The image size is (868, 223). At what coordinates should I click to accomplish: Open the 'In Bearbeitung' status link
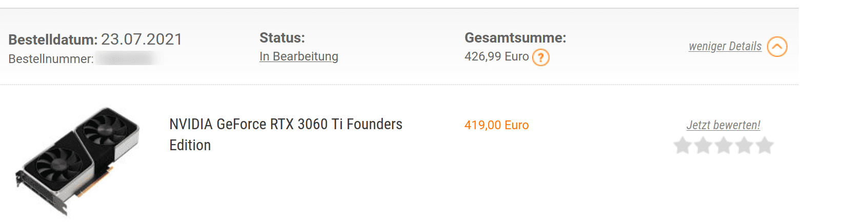tap(298, 56)
